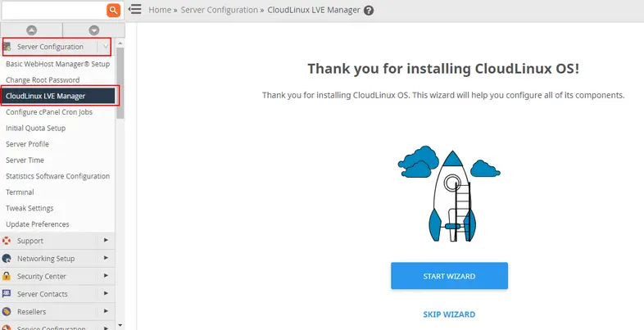Toggle the sidebar navigation menu icon
644x330 pixels.
pyautogui.click(x=135, y=10)
